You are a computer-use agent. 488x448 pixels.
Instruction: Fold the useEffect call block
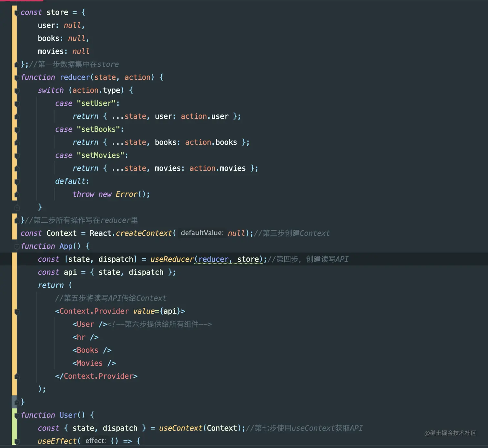[17, 441]
